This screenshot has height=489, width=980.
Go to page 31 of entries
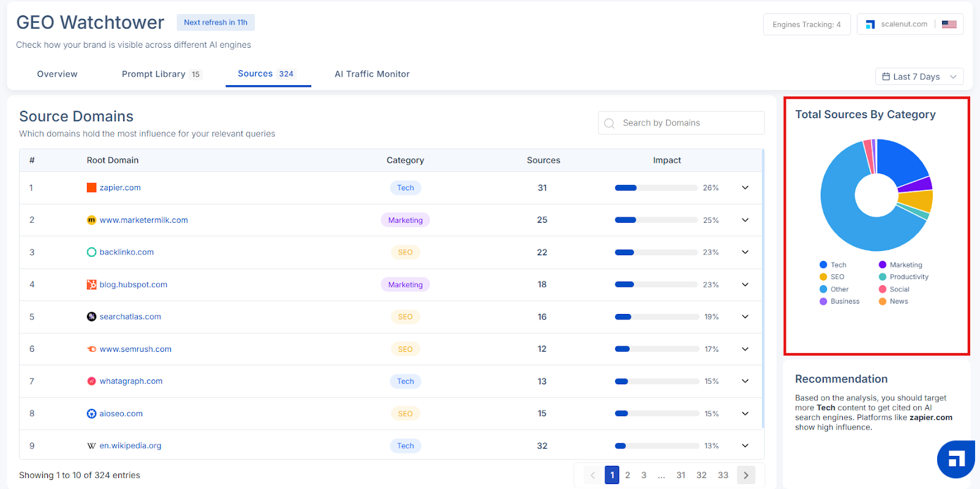coord(680,475)
